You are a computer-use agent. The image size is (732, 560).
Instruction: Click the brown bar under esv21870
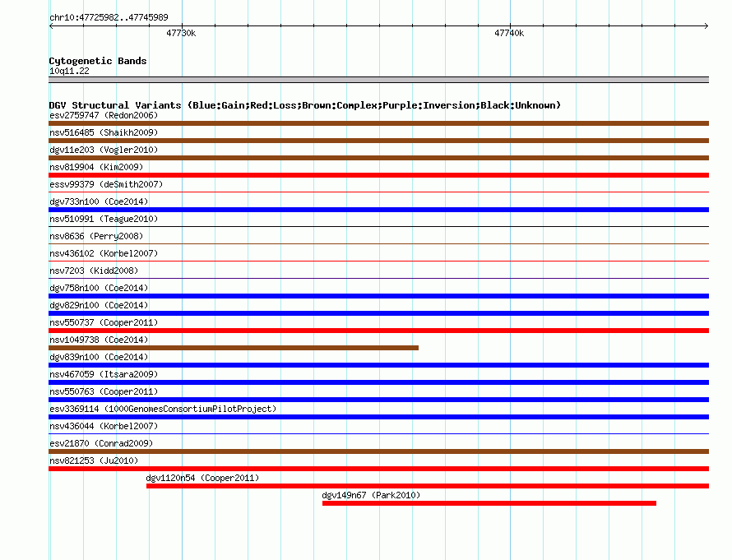tap(378, 451)
